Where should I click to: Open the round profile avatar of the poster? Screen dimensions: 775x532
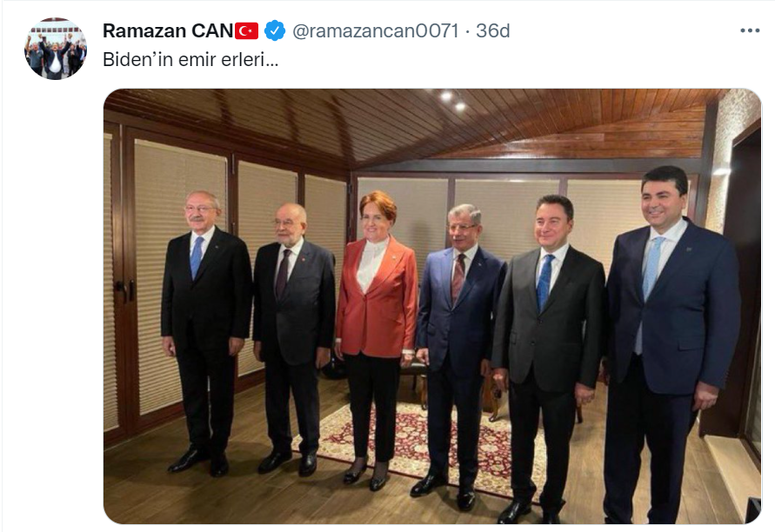point(56,48)
